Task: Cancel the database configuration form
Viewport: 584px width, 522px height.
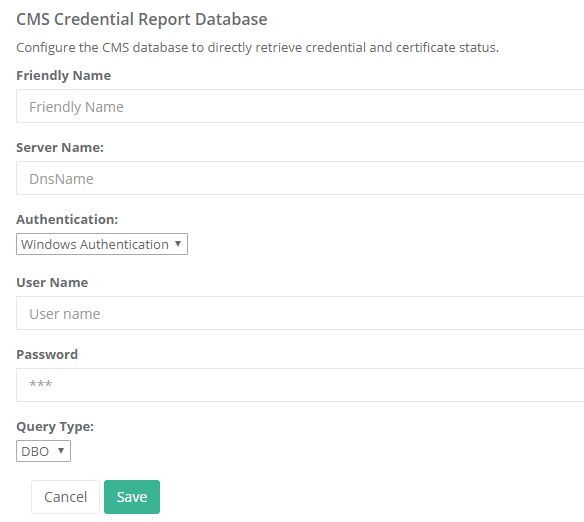Action: coord(65,497)
